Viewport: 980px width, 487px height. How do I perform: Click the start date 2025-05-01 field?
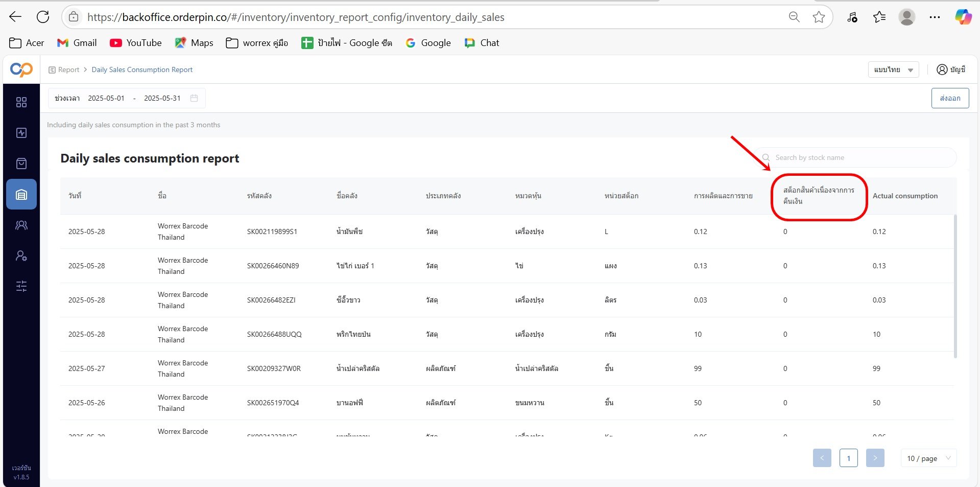point(106,98)
